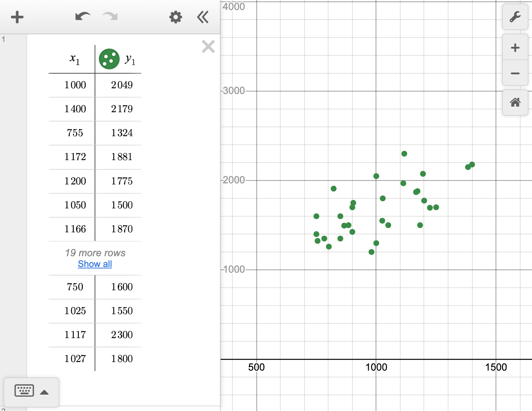The image size is (532, 411).
Task: Close the data table
Action: pyautogui.click(x=208, y=46)
